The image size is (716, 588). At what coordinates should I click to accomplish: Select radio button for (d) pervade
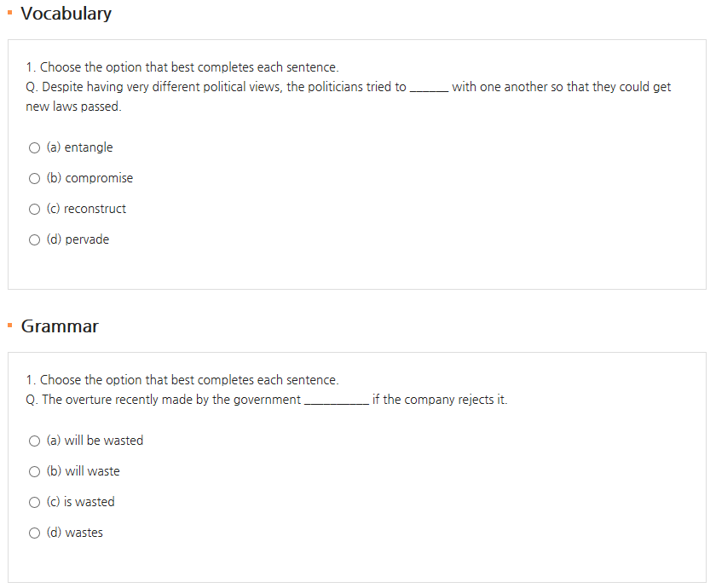[34, 240]
